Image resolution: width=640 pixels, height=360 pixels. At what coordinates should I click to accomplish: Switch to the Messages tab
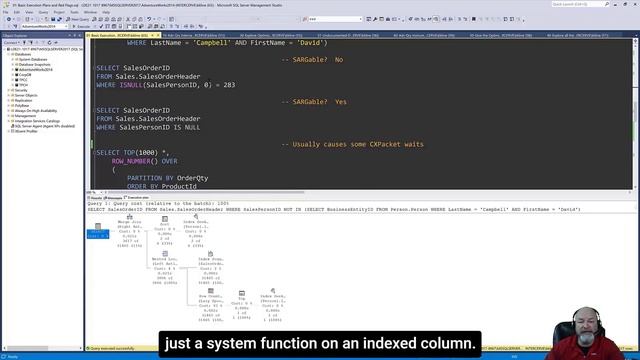(113, 198)
